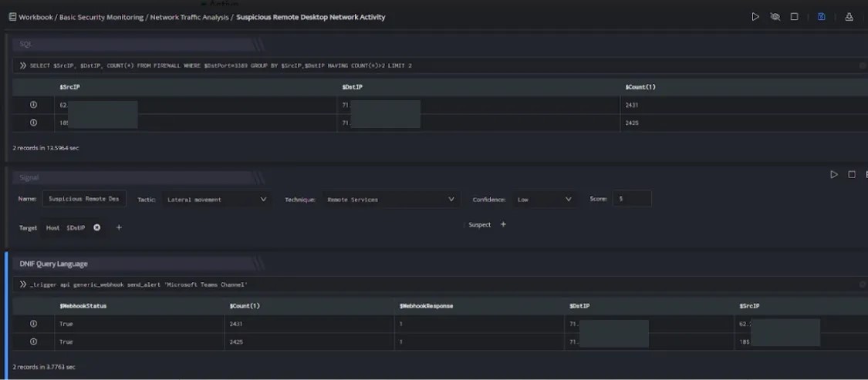Image resolution: width=868 pixels, height=380 pixels.
Task: Click the chevron prompt icon of the SELECT query
Action: 22,66
